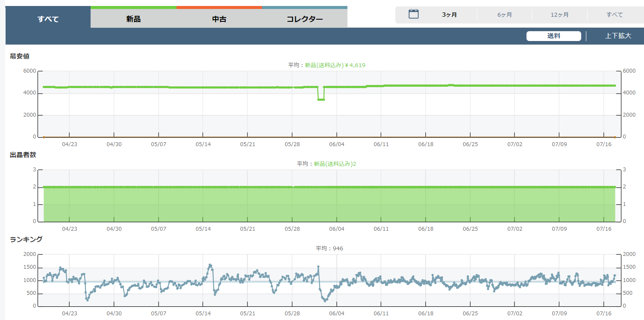644x320 pixels.
Task: Click the price dip in the 最安値 line
Action: point(321,100)
